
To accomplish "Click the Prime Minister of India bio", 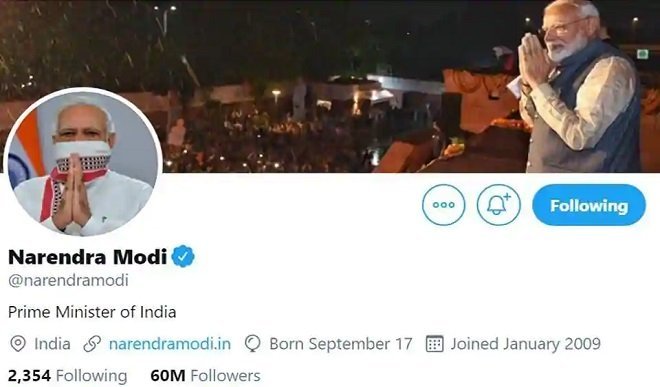I will [x=92, y=312].
